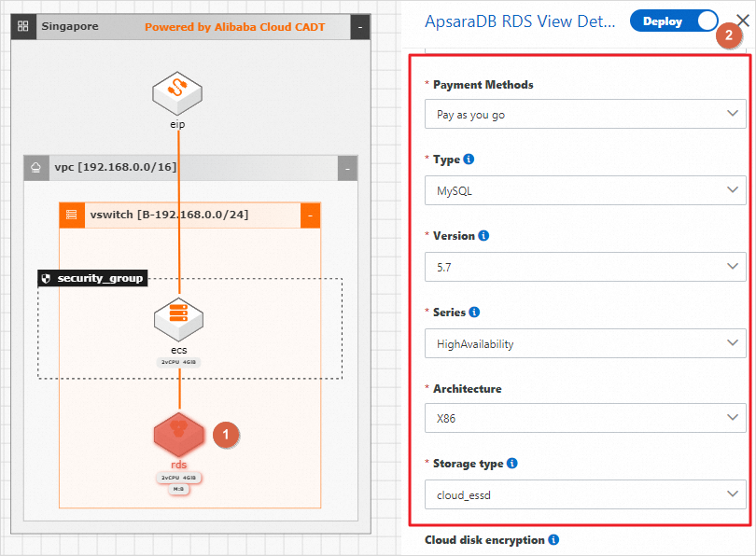756x556 pixels.
Task: Click the security_group label
Action: (100, 279)
